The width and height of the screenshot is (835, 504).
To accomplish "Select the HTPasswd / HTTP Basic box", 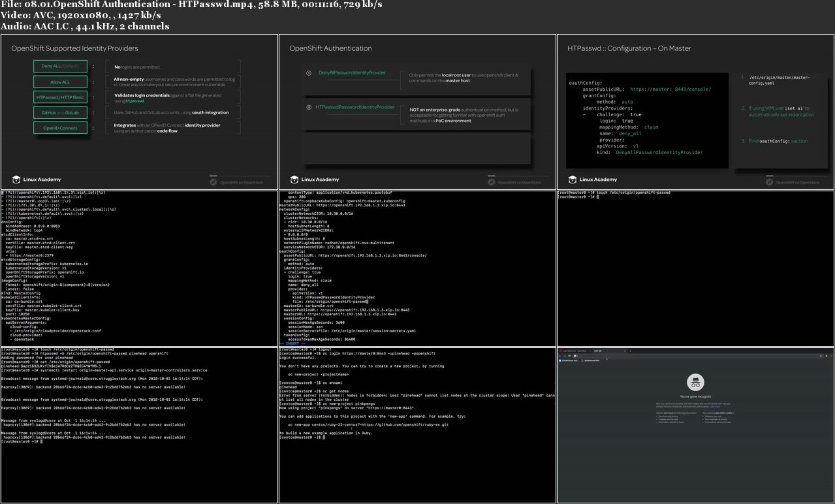I will [60, 97].
